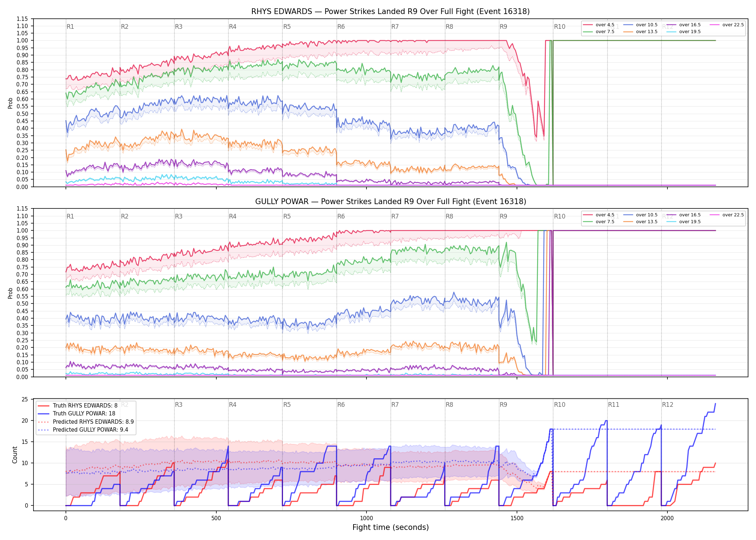Click the R12 marker in bottom count chart

[x=667, y=405]
